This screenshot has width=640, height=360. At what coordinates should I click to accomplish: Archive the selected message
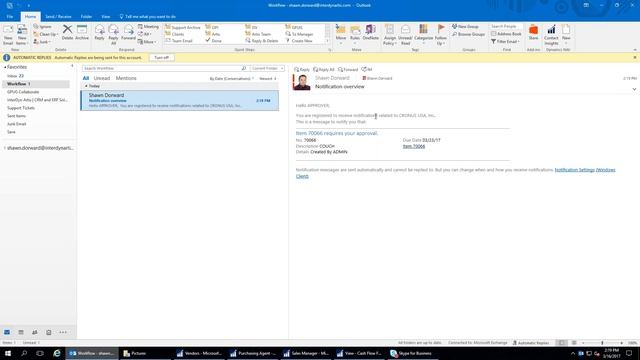coord(82,32)
